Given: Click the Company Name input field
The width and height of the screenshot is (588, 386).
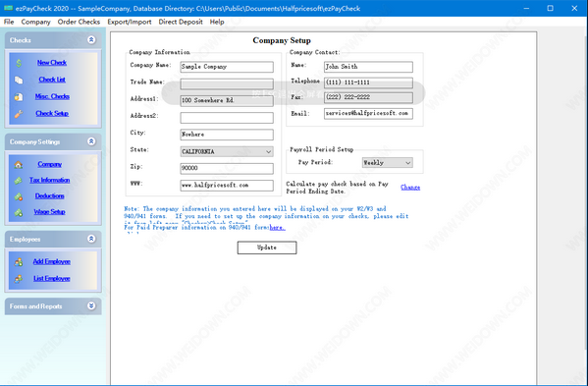Looking at the screenshot, I should [x=227, y=67].
